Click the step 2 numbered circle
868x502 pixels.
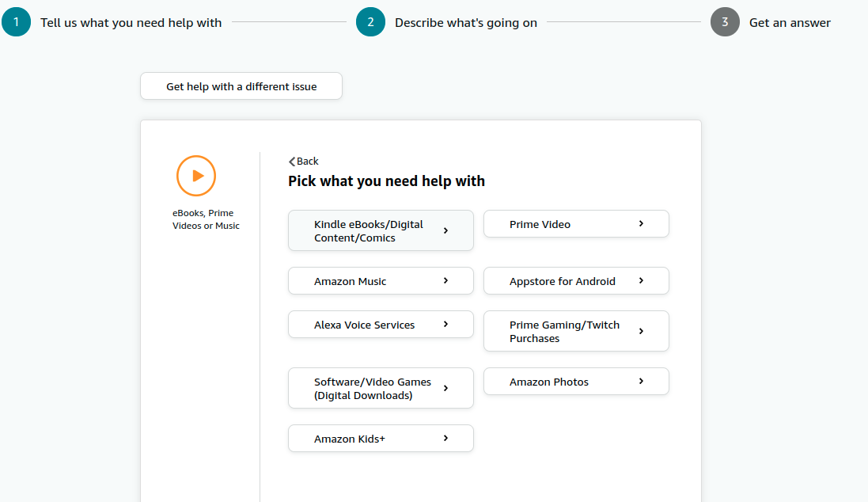pos(370,22)
